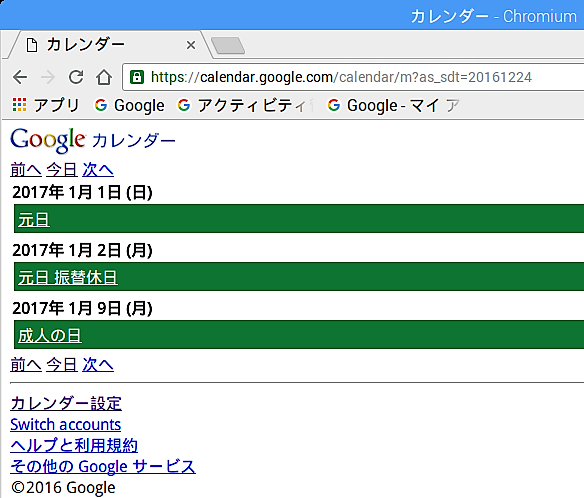Open the 元日 振替休日 event
Screen dimensions: 584x498
pyautogui.click(x=68, y=277)
